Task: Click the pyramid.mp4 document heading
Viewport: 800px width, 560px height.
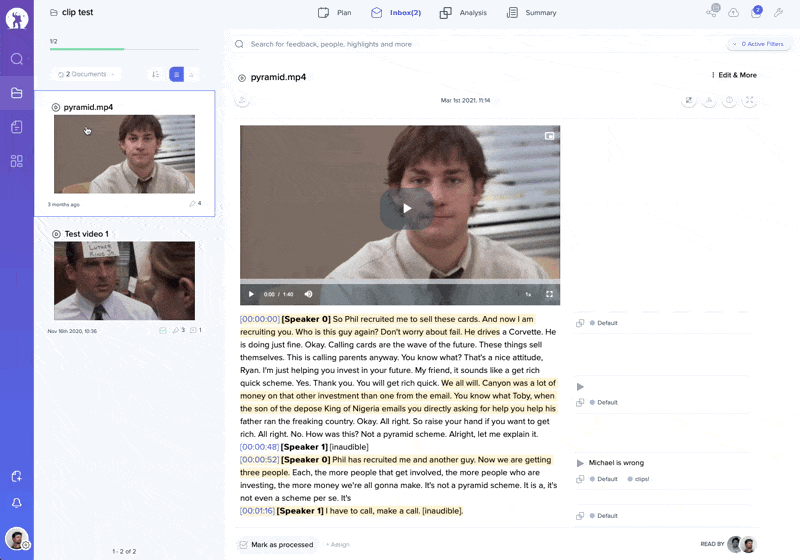Action: (278, 78)
